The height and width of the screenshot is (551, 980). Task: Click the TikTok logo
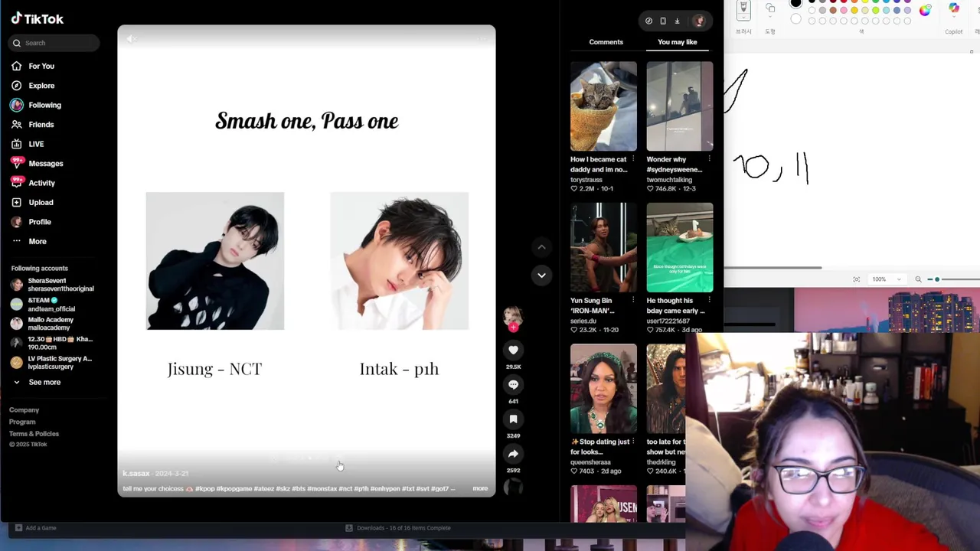[x=37, y=18]
